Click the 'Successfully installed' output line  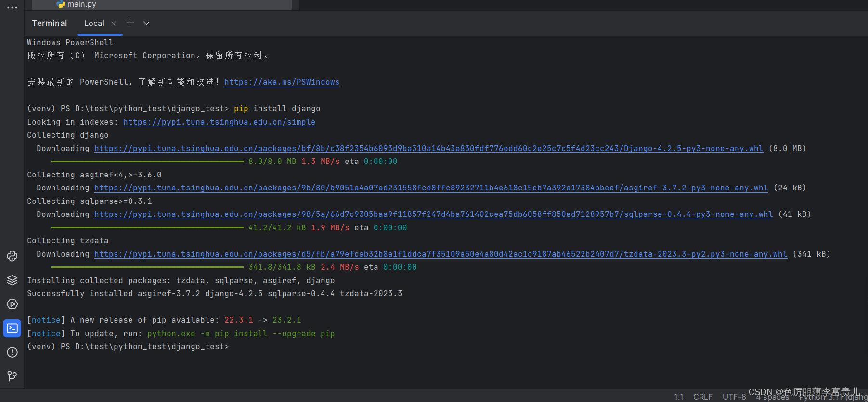click(x=214, y=294)
